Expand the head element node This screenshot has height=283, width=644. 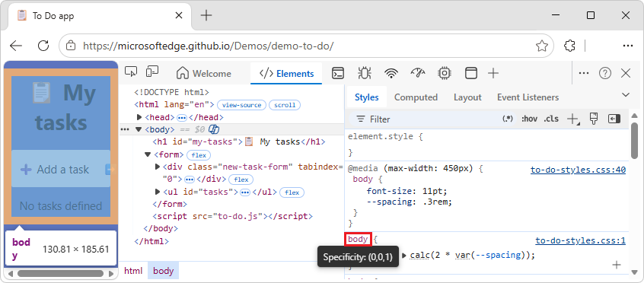[139, 117]
